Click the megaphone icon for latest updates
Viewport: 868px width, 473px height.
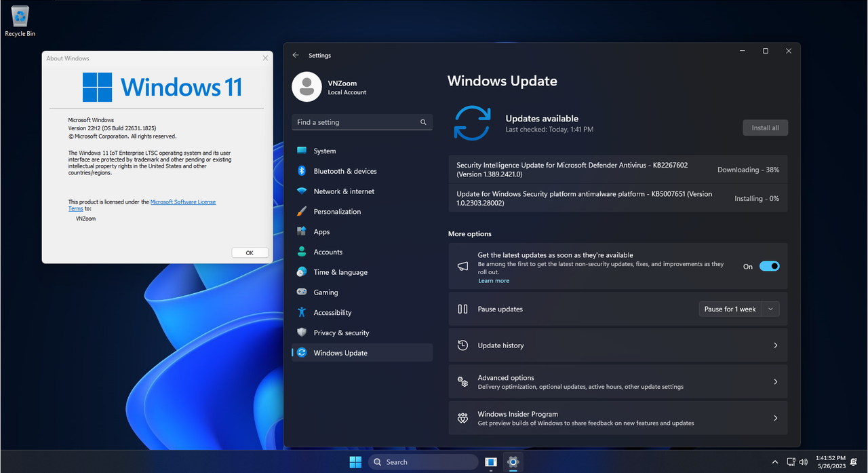(x=462, y=267)
